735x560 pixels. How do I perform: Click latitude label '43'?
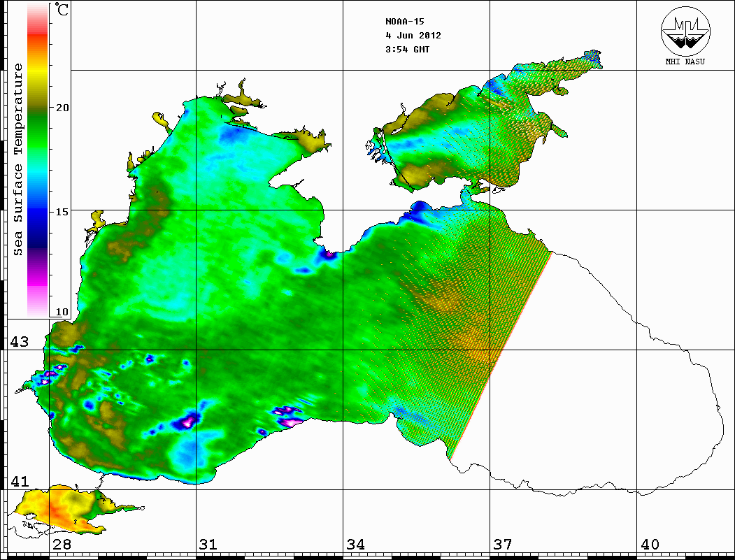(20, 342)
